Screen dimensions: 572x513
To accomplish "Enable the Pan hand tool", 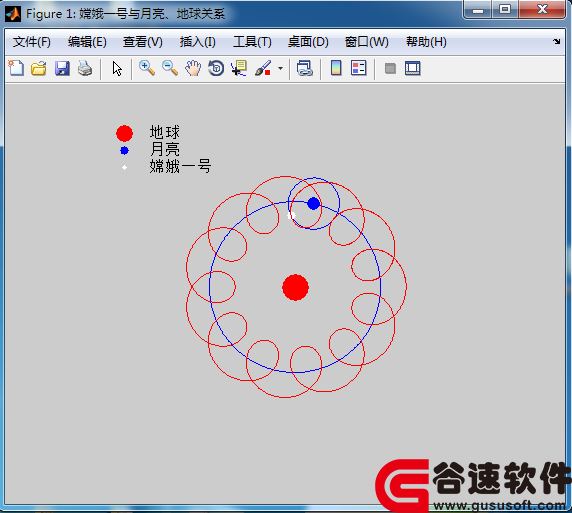I will coord(193,68).
